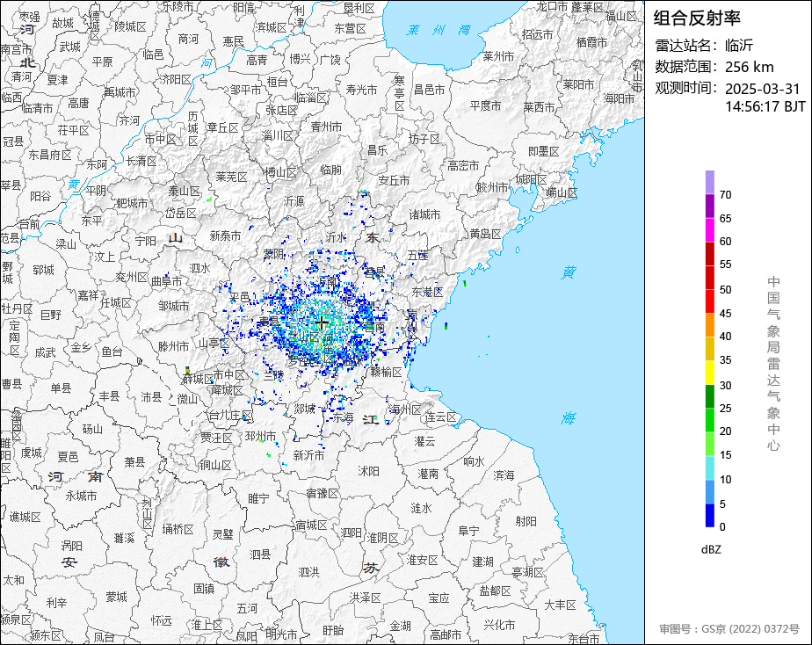This screenshot has height=645, width=812.
Task: Click the 组合反射率 title text
Action: (x=697, y=18)
